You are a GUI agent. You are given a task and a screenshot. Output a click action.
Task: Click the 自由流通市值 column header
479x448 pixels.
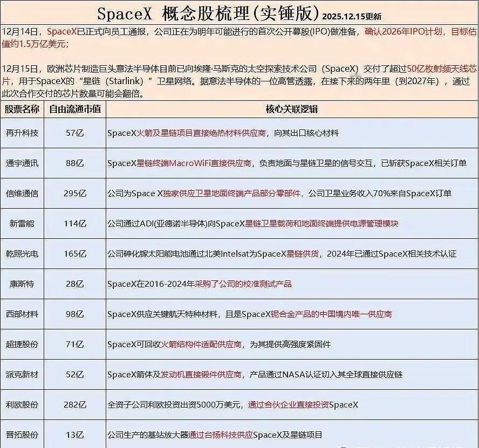[75, 108]
